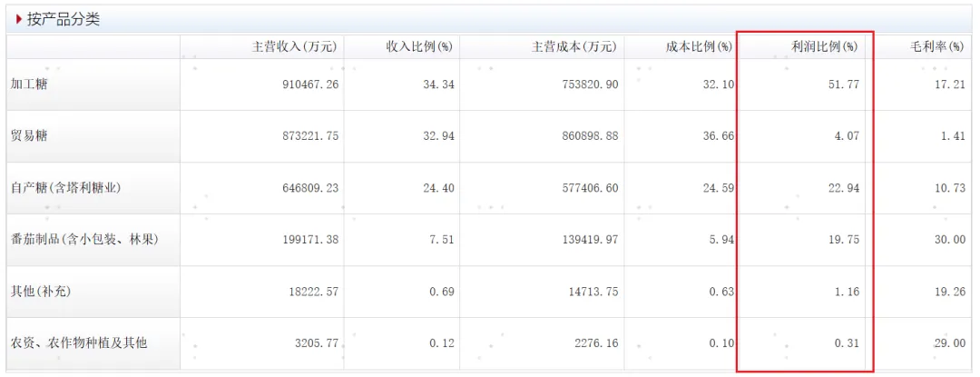Select the 加工糖 row label
This screenshot has height=377, width=980.
click(x=29, y=84)
